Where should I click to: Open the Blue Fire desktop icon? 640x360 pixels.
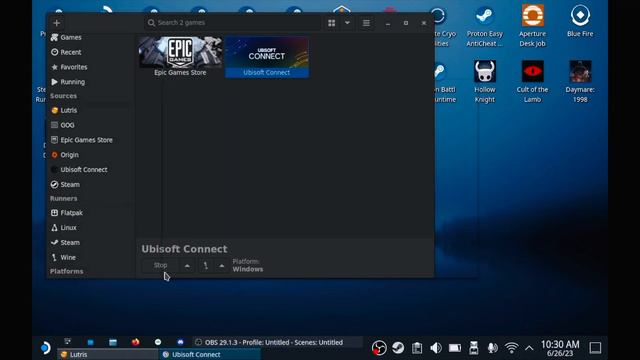tap(580, 21)
